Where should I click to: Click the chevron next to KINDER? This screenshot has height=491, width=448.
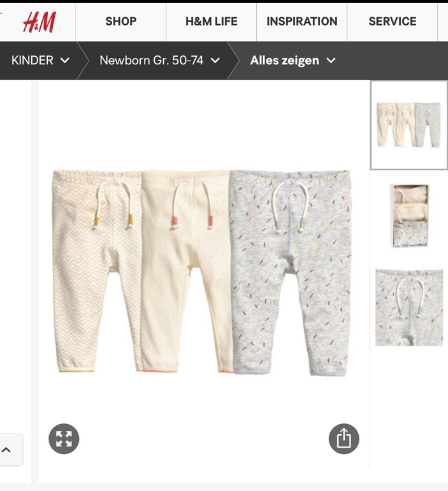[x=65, y=61]
